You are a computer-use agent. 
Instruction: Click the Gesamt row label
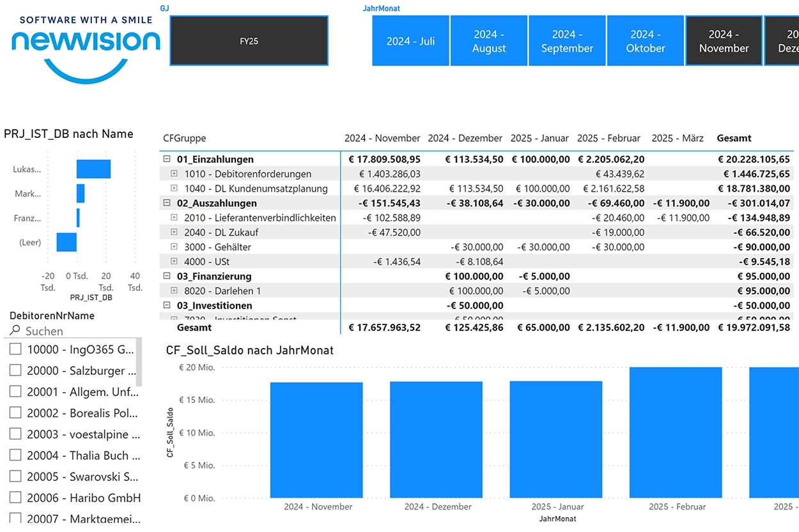tap(194, 328)
